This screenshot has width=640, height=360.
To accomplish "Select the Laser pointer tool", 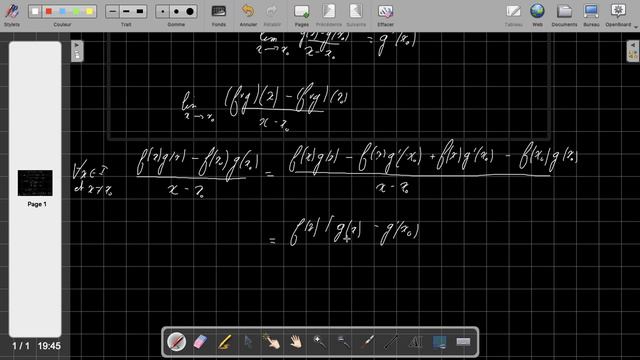I will click(x=367, y=342).
